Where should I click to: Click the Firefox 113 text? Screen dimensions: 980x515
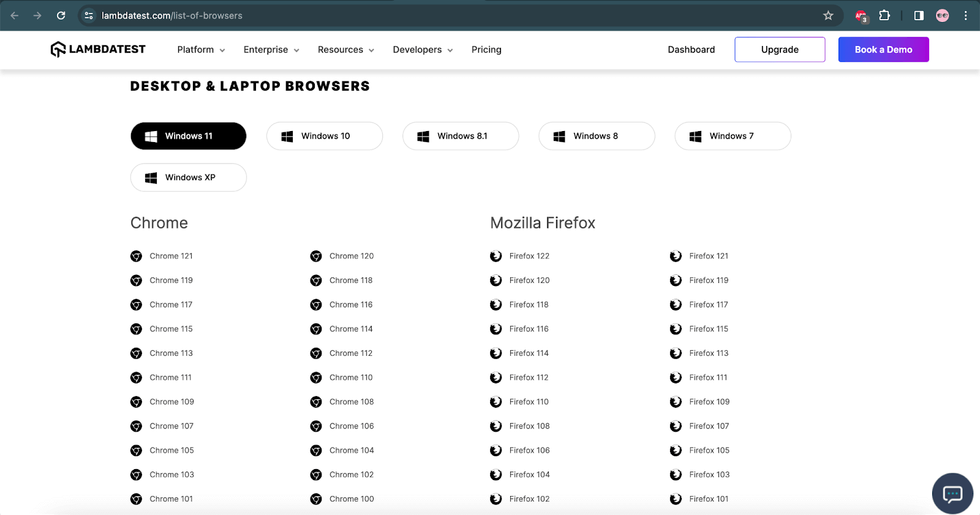(x=709, y=353)
